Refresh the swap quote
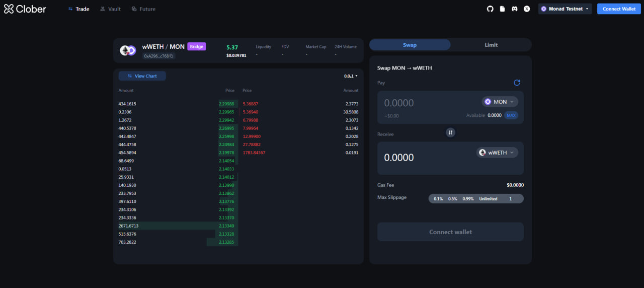 [517, 83]
